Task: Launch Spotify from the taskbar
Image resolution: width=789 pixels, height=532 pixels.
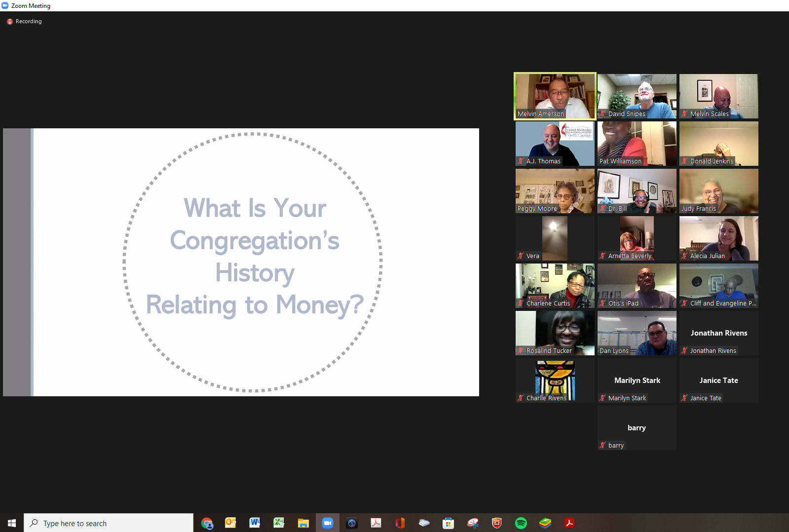Action: tap(521, 523)
